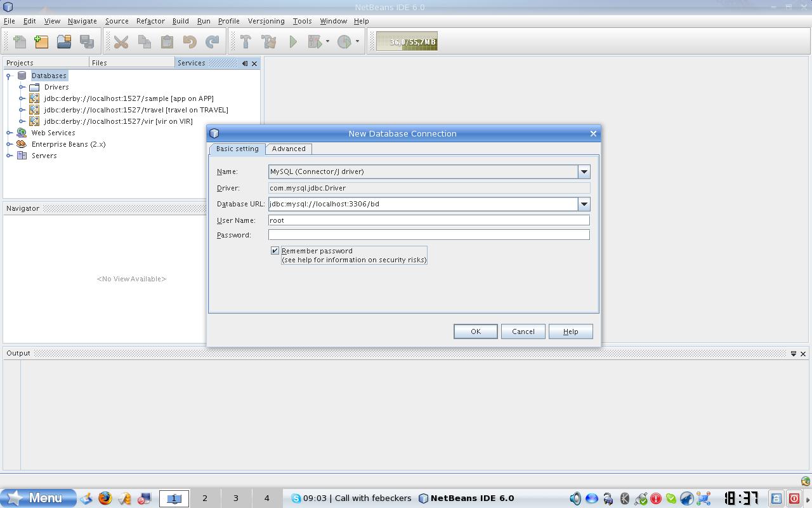The image size is (812, 508).
Task: Switch to workspace 2 in the pager
Action: click(204, 498)
